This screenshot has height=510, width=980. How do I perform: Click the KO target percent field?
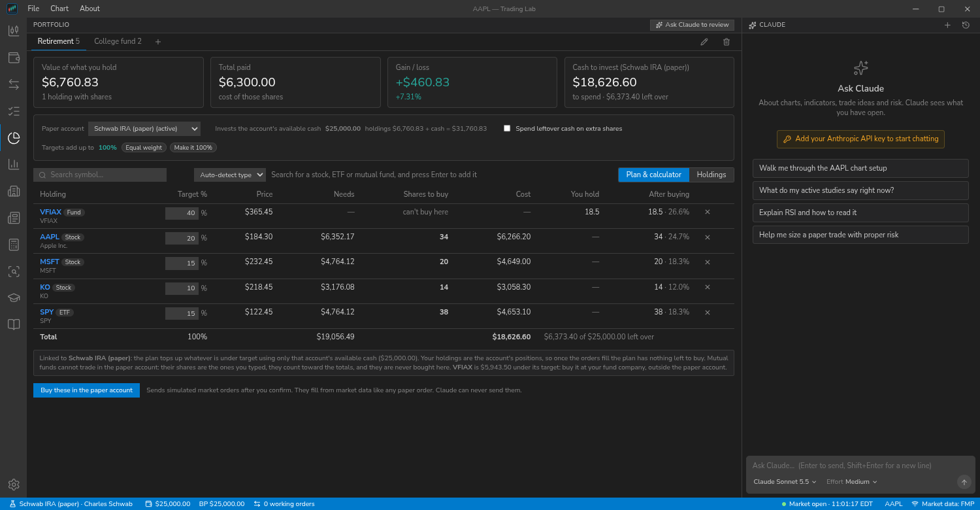182,288
